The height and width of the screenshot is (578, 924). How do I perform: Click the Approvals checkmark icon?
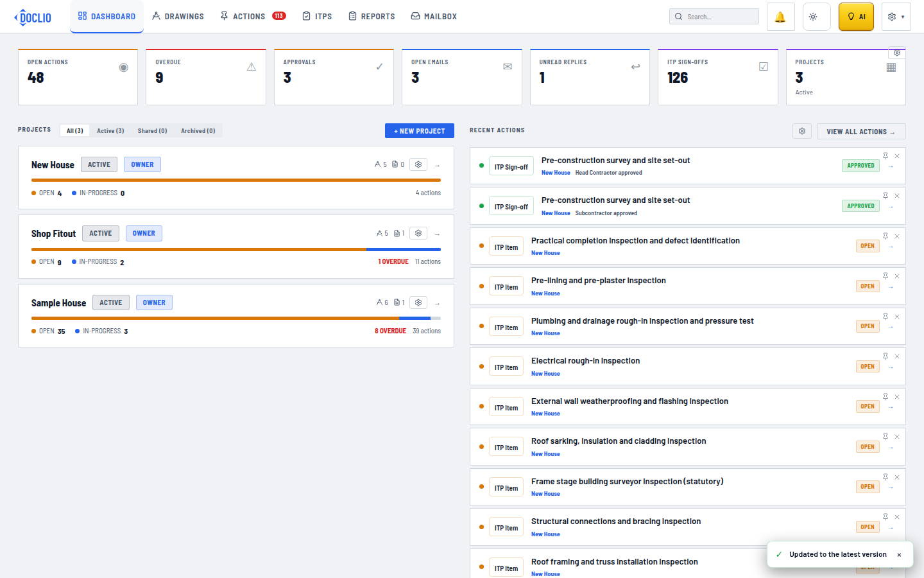379,67
